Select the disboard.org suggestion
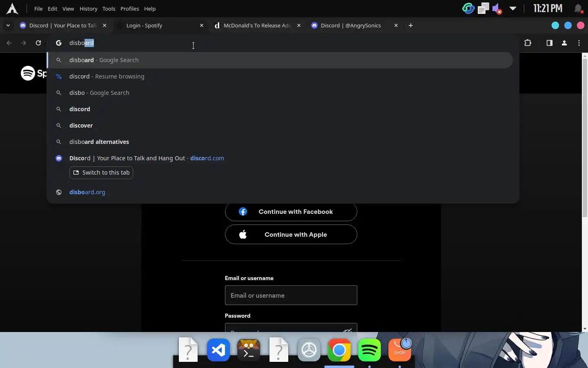The image size is (588, 368). pyautogui.click(x=280, y=192)
